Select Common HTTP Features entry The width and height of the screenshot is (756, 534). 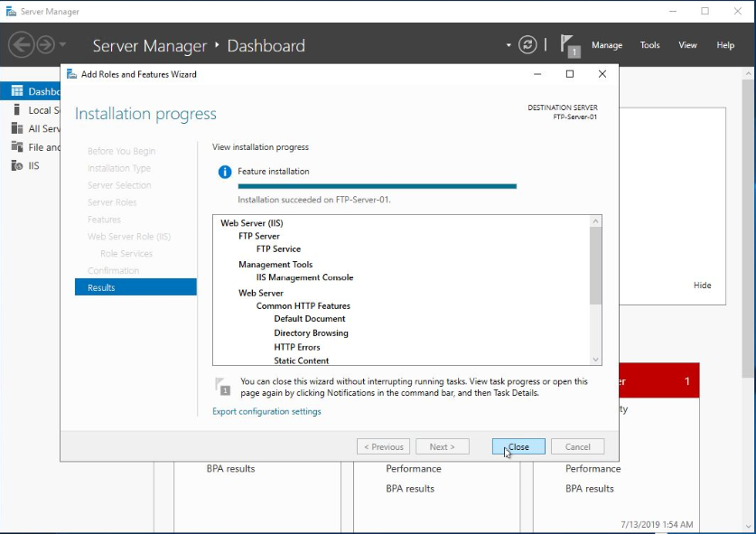[303, 305]
